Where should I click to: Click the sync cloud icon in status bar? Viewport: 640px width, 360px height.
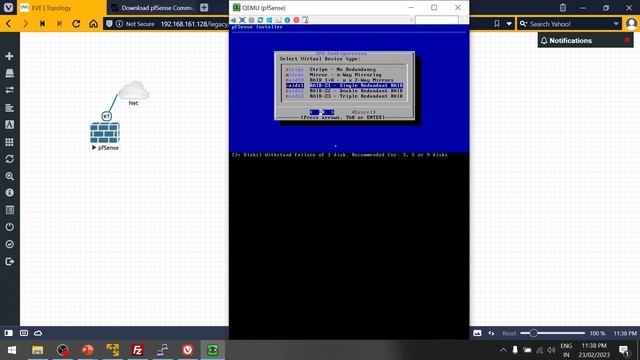click(x=38, y=333)
